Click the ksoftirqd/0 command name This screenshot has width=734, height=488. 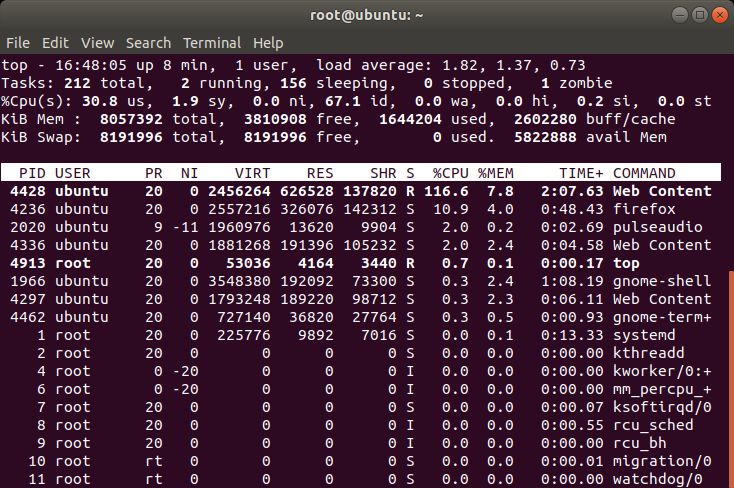(x=662, y=407)
